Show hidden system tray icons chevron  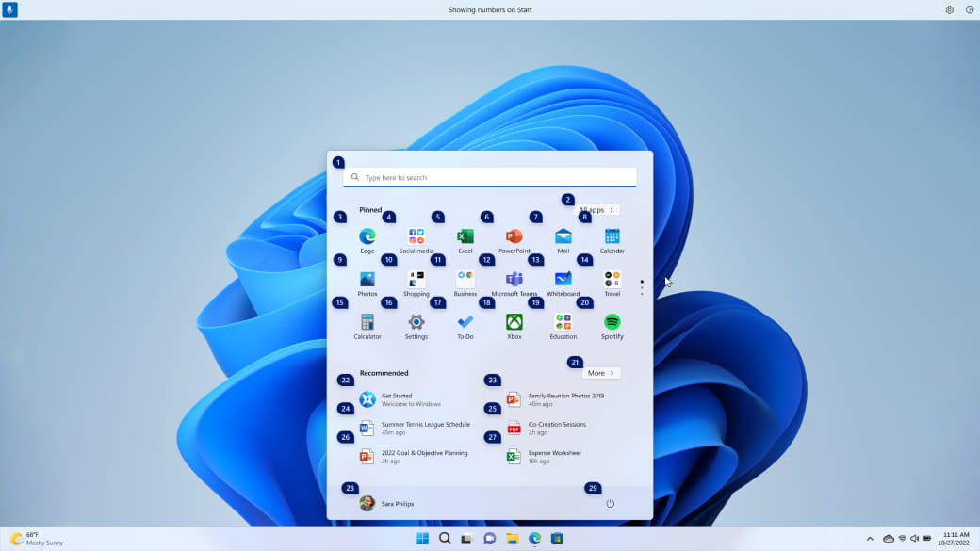[x=869, y=539]
